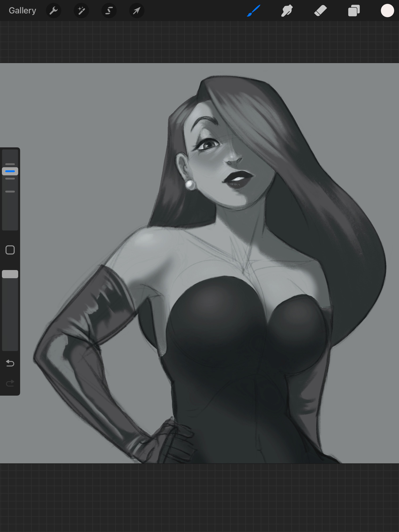
Task: Undo the last stroke
Action: coord(10,363)
